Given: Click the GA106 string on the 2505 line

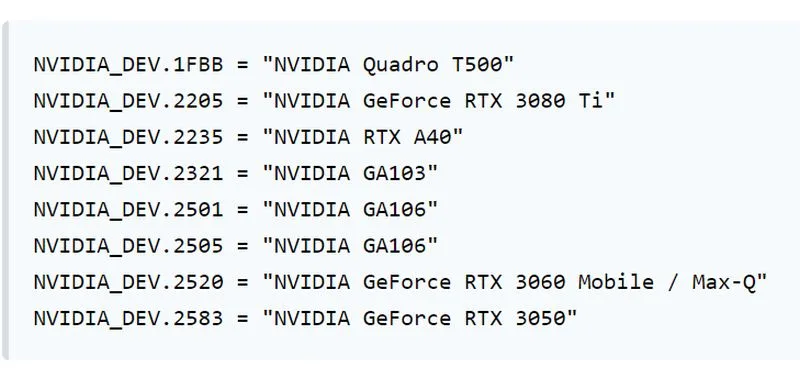Looking at the screenshot, I should click(350, 245).
